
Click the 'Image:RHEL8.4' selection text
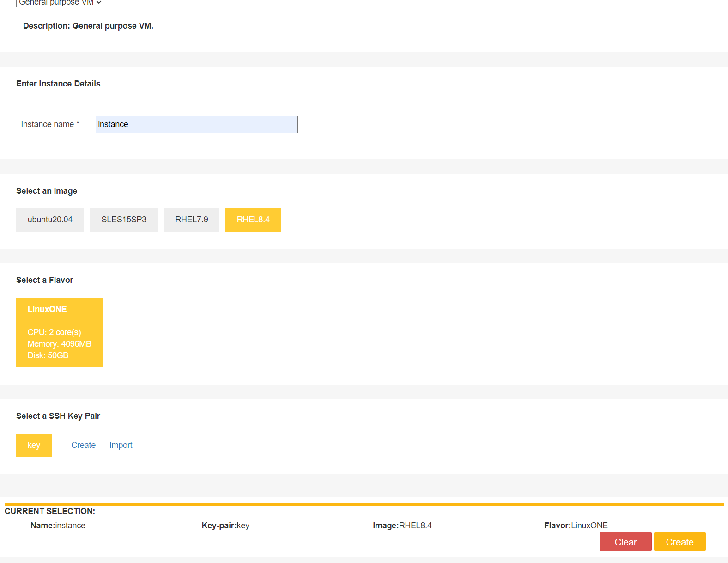pos(402,526)
